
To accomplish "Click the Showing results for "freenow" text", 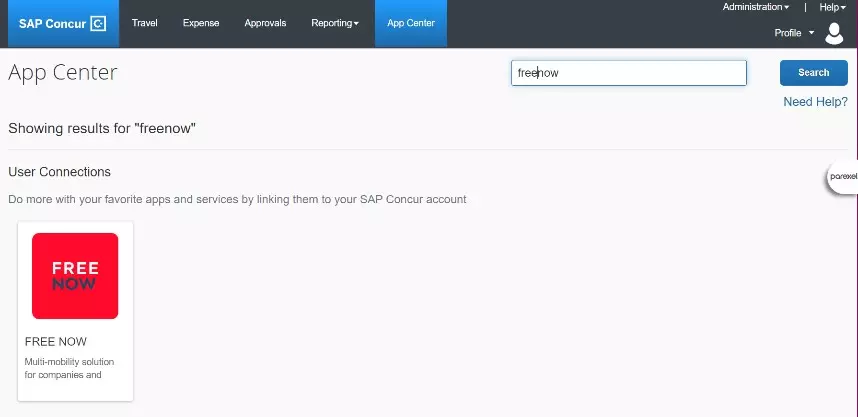I will coord(102,129).
